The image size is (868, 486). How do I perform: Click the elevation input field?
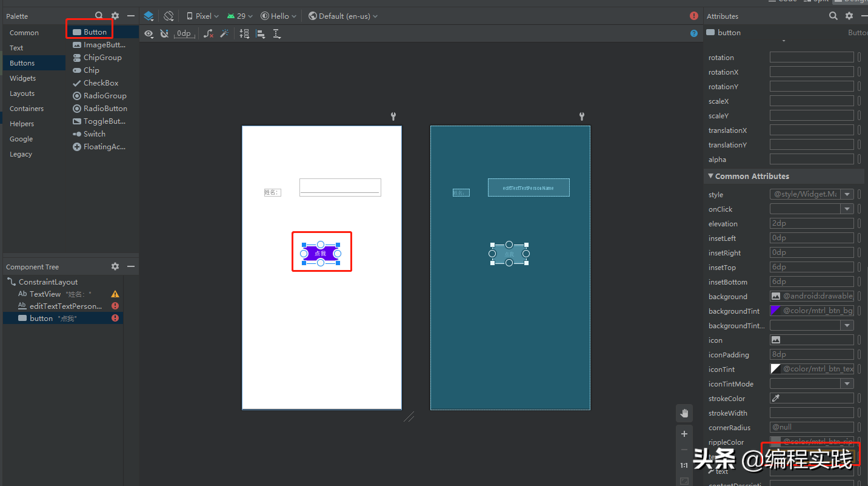[812, 224]
